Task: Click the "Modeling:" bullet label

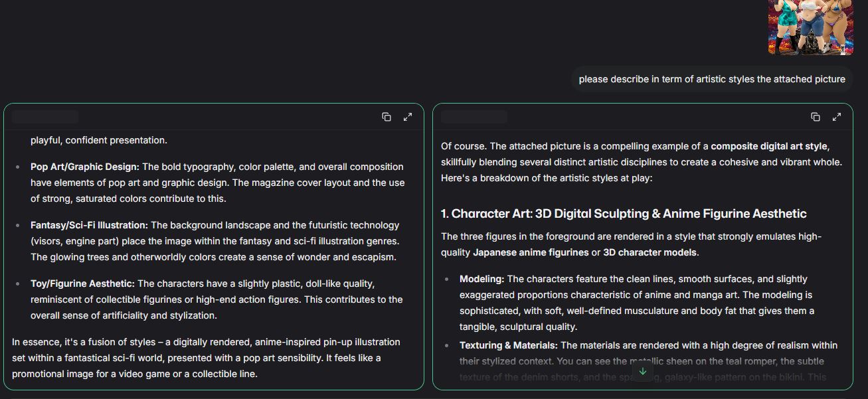Action: point(481,279)
